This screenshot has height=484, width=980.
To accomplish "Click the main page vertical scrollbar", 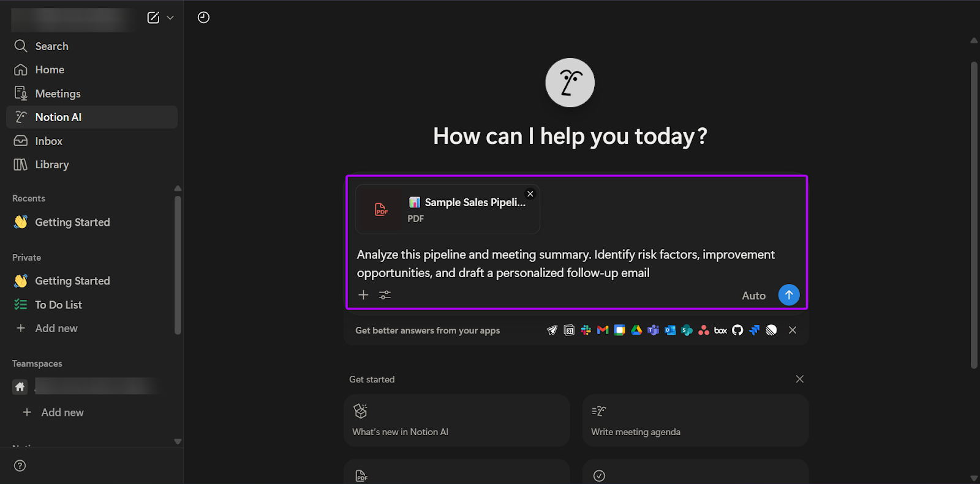I will (x=974, y=214).
